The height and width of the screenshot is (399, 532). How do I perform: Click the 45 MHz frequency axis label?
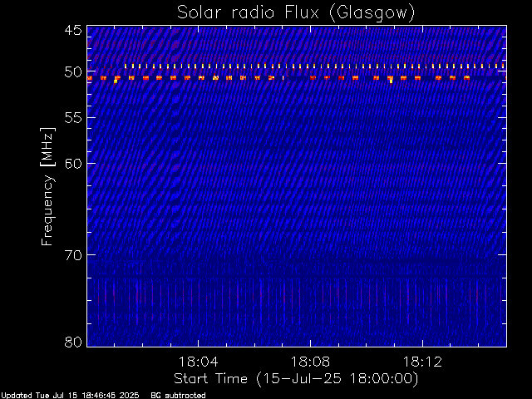(x=72, y=31)
